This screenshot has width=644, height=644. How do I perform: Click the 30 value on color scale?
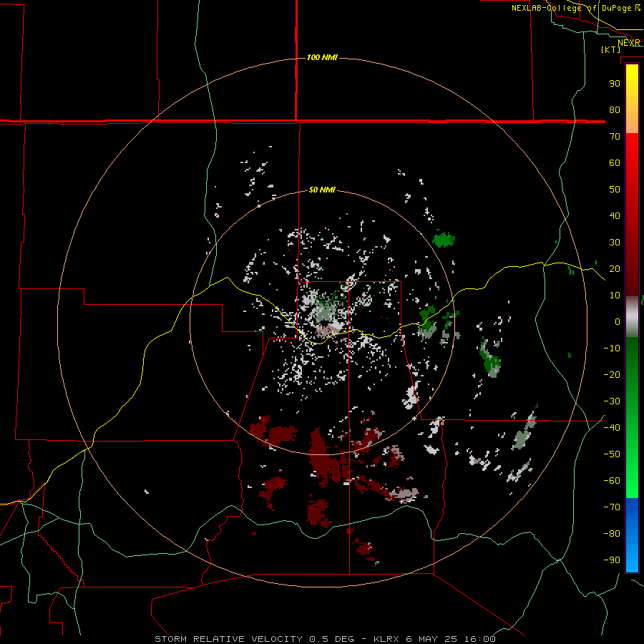pyautogui.click(x=615, y=243)
